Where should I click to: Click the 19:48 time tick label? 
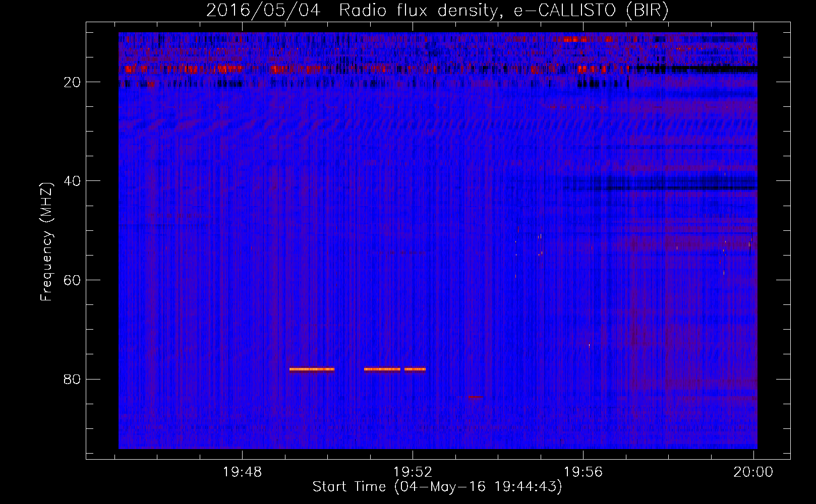243,472
